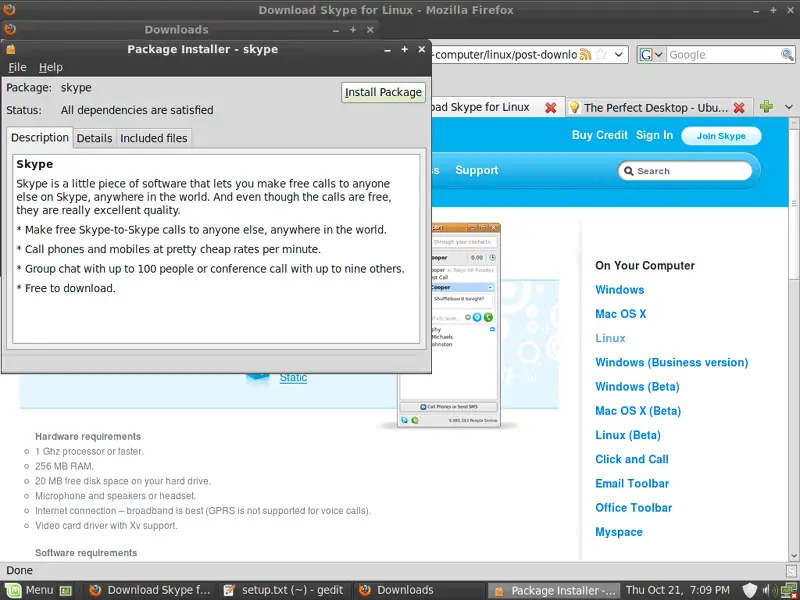Click the 'Done' status bar text

[x=19, y=570]
